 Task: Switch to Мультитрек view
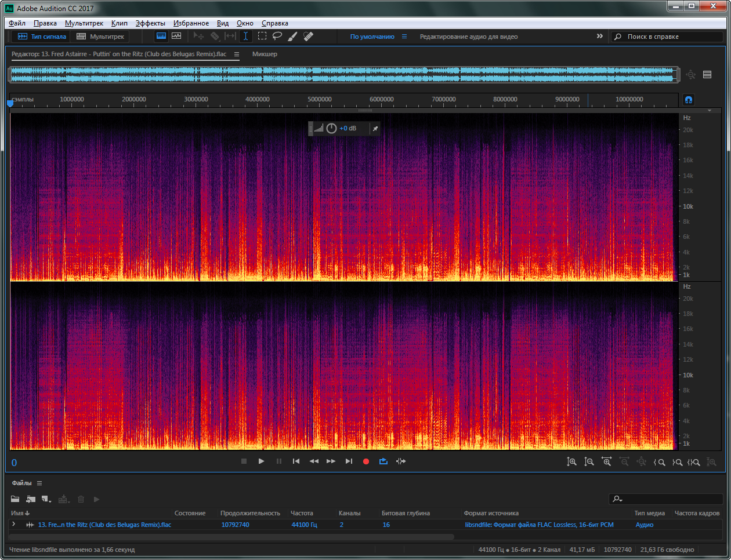(100, 36)
